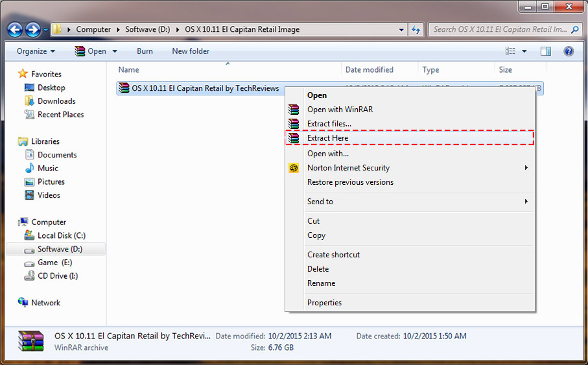Open Game (E:) drive
Viewport: 588px width, 365px height.
54,262
